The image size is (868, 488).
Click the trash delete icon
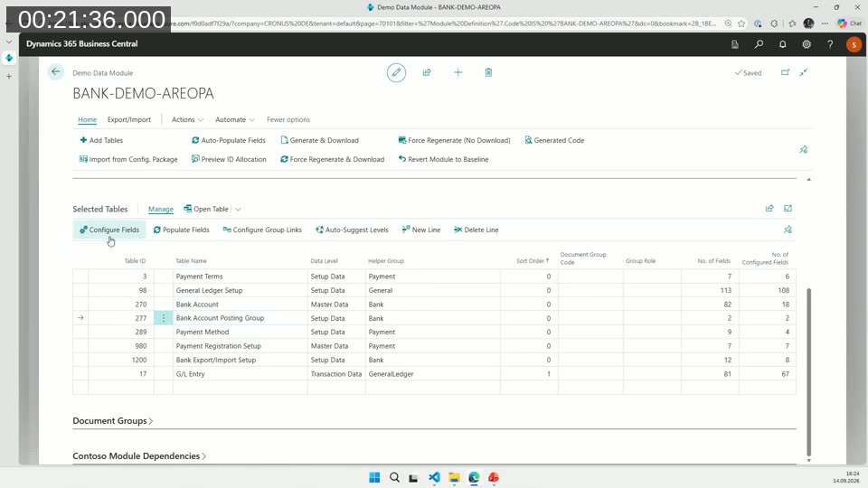(x=488, y=72)
